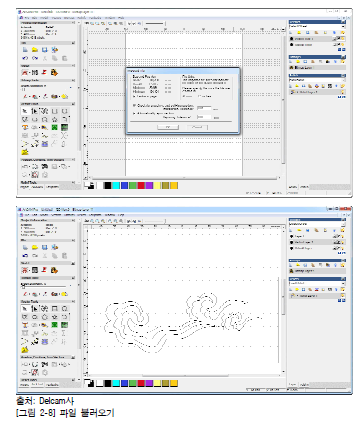
Task: Open the vector layer dropdown in swirl-drawing window
Action: [x=344, y=224]
